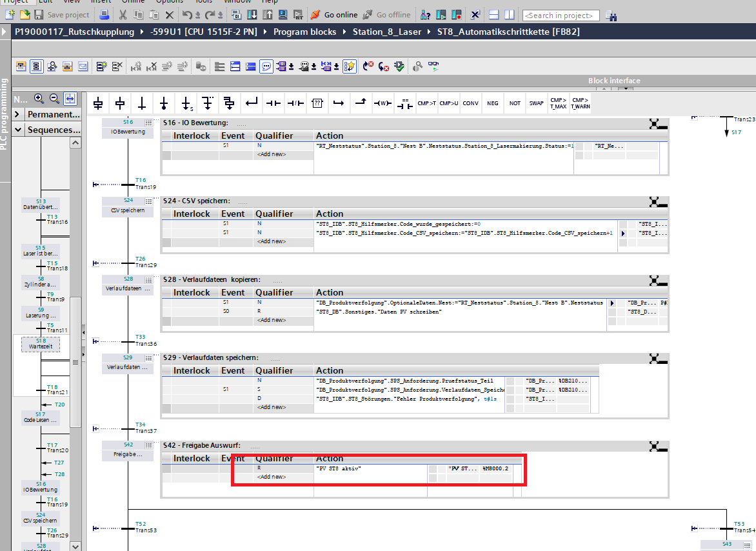Insert a normally open contact
Viewport: 756px width, 551px height.
tap(274, 103)
